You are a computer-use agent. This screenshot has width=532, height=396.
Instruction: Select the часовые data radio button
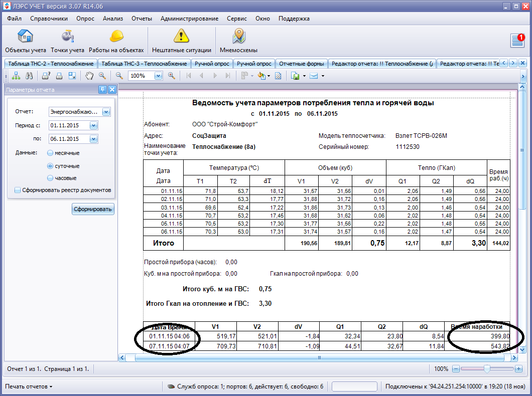[50, 178]
